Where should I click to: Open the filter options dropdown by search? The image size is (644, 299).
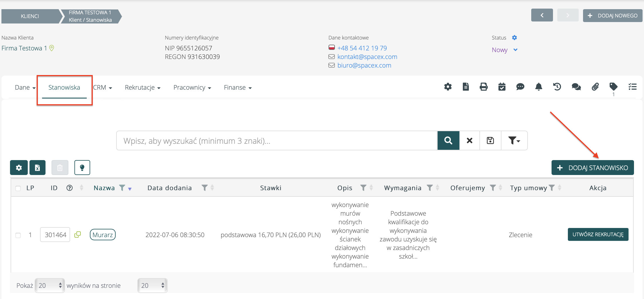coord(514,141)
